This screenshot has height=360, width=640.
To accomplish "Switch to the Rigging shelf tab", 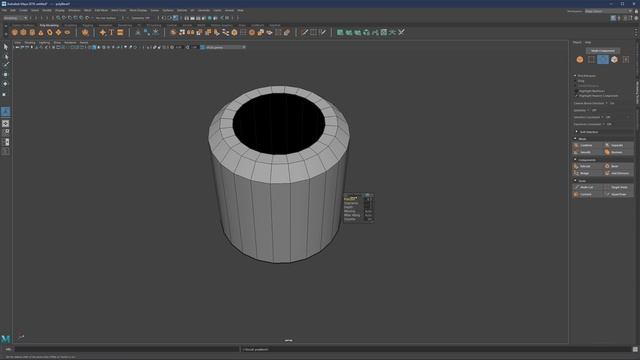I will [x=88, y=25].
